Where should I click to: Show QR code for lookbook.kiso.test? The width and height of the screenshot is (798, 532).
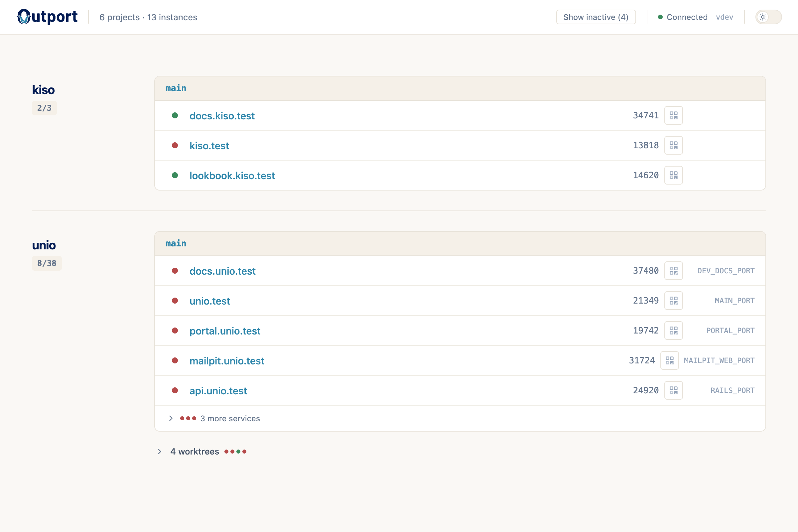[x=674, y=175]
